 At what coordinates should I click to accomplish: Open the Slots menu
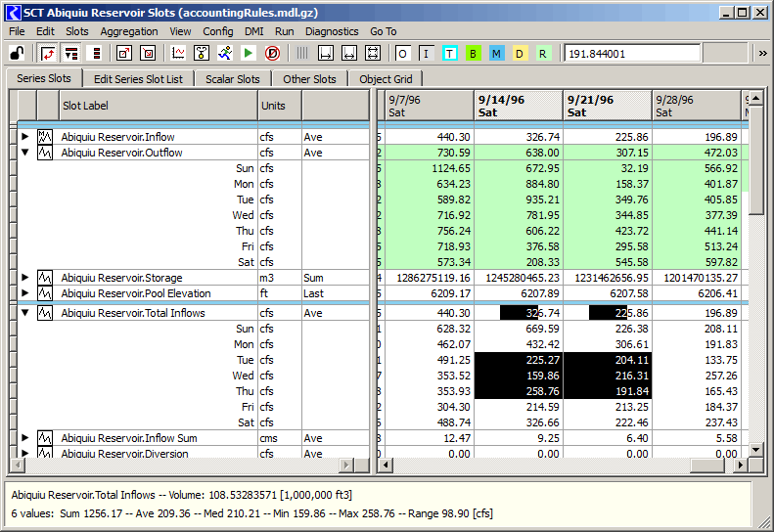[x=77, y=31]
